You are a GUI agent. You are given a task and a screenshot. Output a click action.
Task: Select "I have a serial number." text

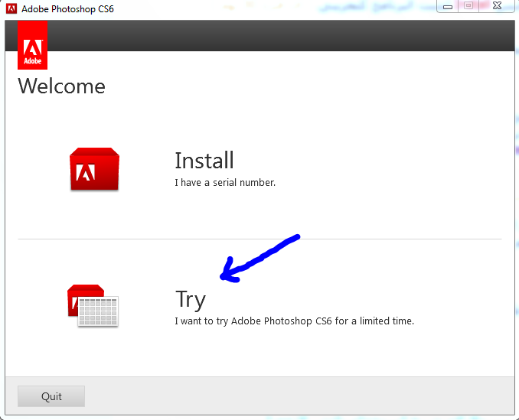225,183
